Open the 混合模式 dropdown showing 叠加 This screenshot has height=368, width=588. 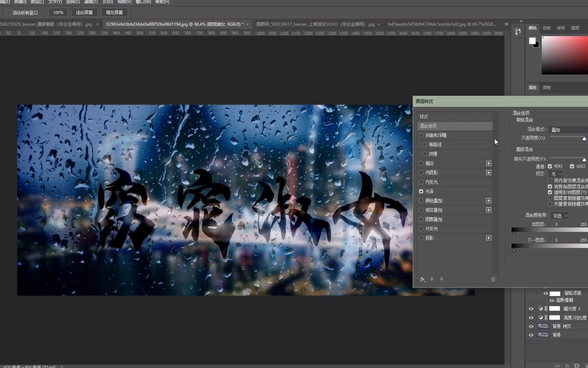click(x=568, y=130)
